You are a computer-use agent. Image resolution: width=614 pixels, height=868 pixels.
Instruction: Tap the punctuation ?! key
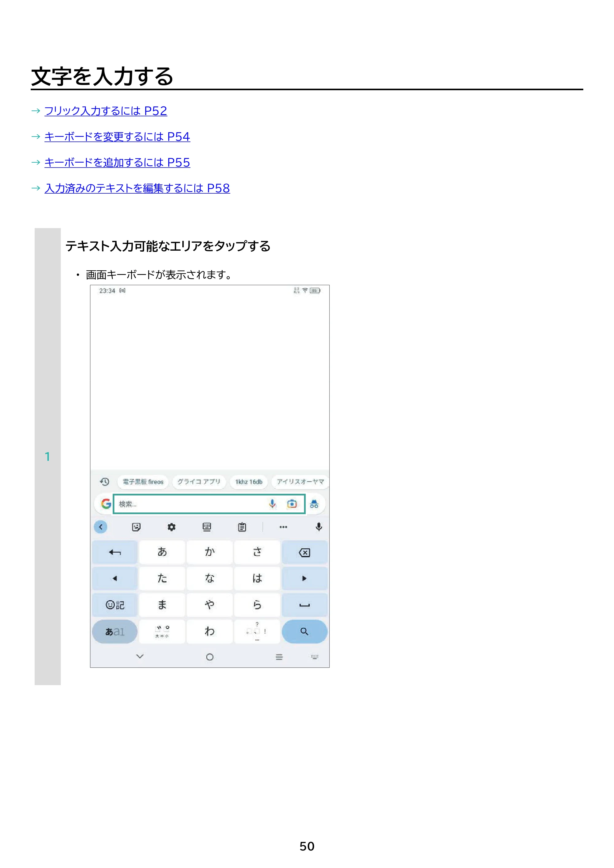click(257, 631)
